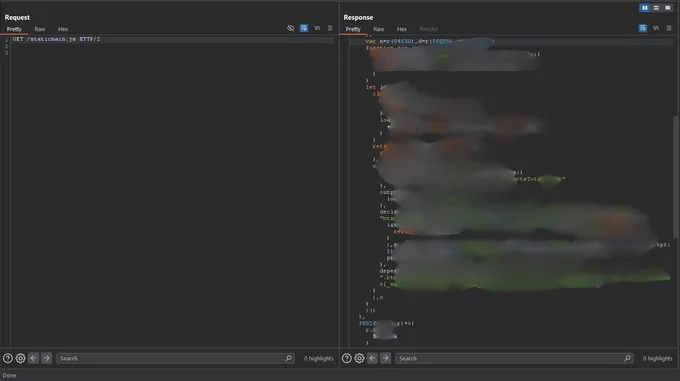Open the Response Hex tab

402,29
